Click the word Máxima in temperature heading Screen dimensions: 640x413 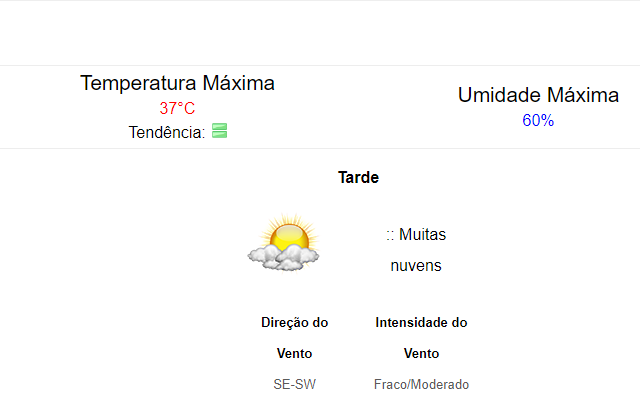pyautogui.click(x=238, y=83)
